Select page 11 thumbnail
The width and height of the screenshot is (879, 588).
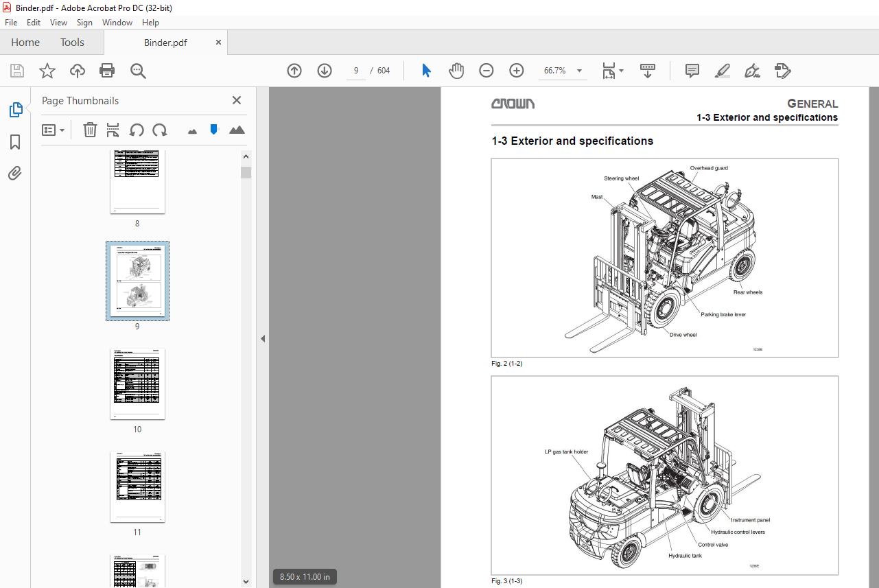point(137,486)
